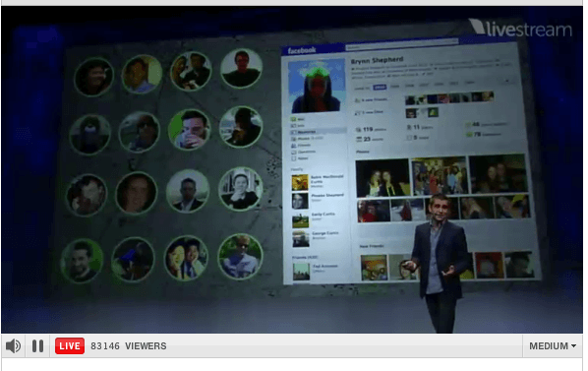Click the circular avatar with red shirt person
The width and height of the screenshot is (588, 371).
click(241, 68)
